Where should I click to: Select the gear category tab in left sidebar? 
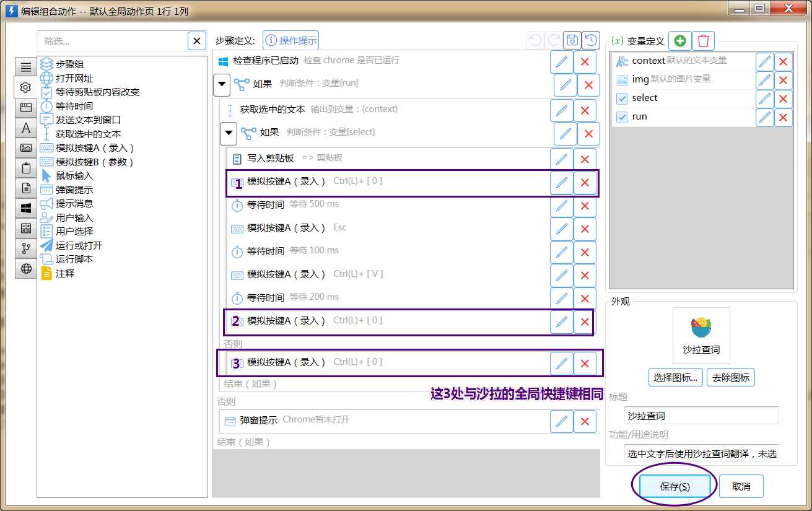25,87
